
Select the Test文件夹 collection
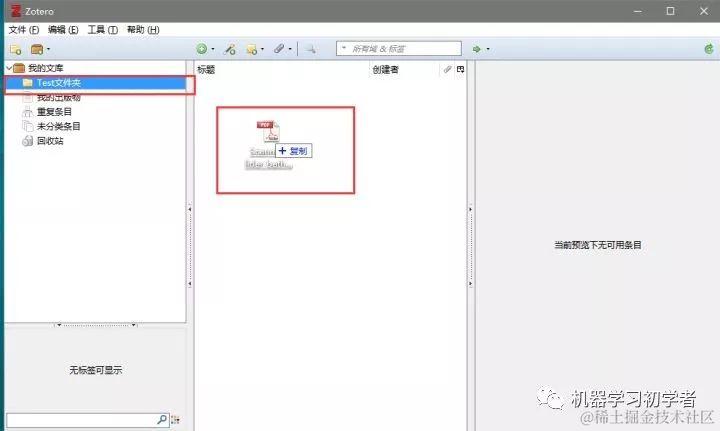click(x=96, y=83)
